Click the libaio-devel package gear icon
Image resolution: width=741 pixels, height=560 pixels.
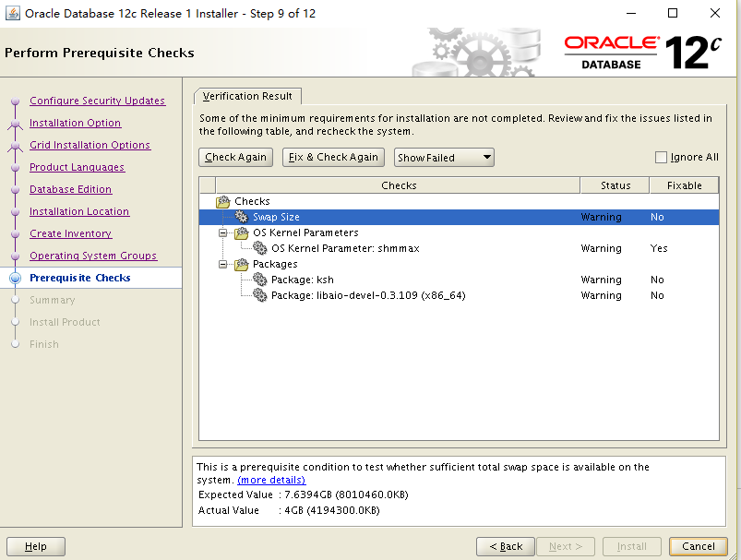click(x=260, y=295)
